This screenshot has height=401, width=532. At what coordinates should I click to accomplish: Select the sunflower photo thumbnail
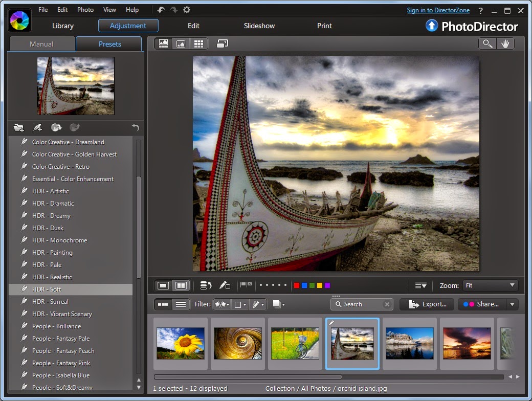[x=181, y=343]
